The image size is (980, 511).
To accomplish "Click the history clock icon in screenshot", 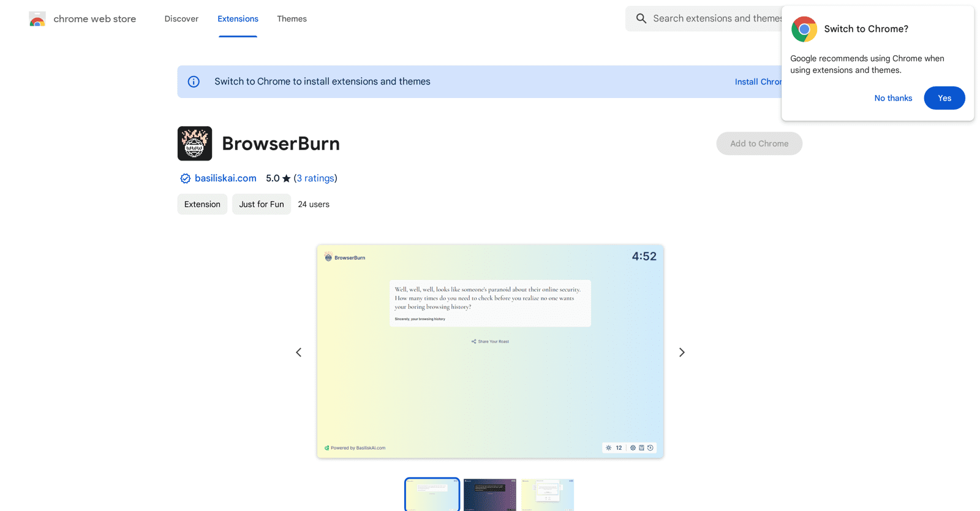I will (650, 448).
